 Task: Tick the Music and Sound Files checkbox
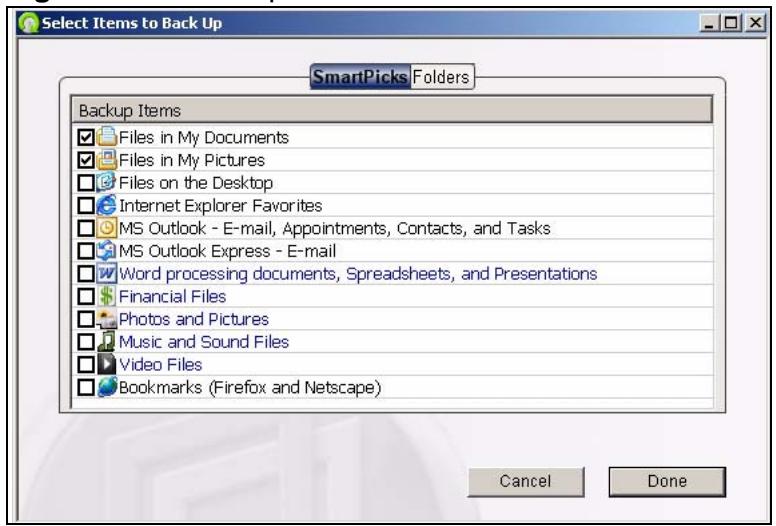tap(86, 342)
